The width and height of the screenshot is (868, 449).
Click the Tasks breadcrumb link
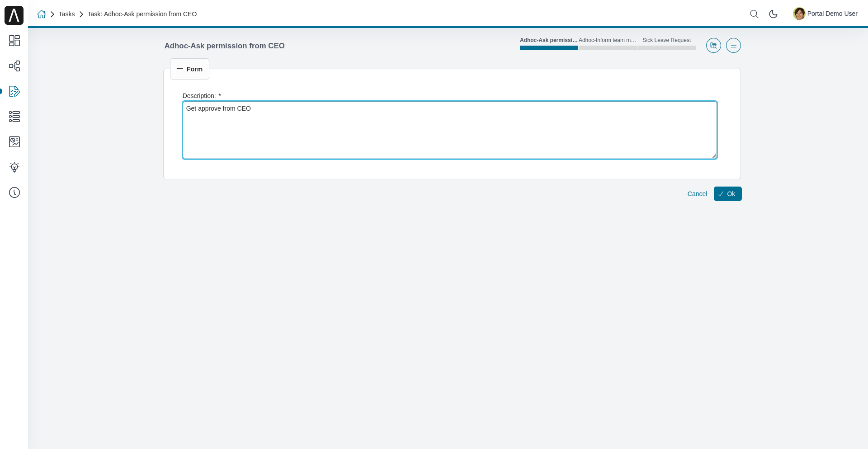[x=66, y=14]
